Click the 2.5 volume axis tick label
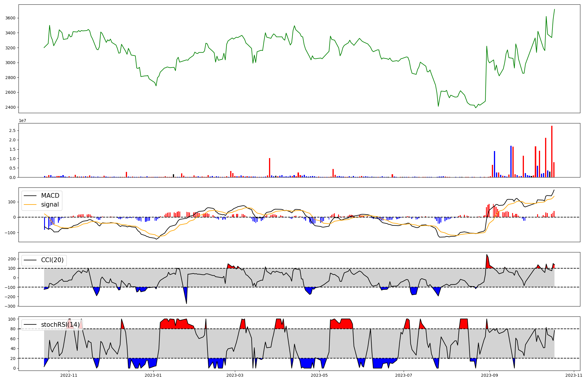 [x=12, y=130]
